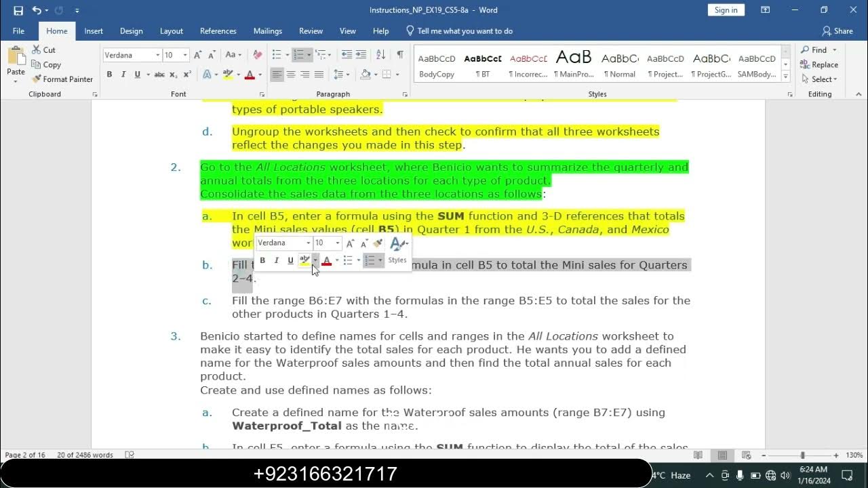The height and width of the screenshot is (488, 868).
Task: Switch to the Design tab
Action: click(x=132, y=31)
